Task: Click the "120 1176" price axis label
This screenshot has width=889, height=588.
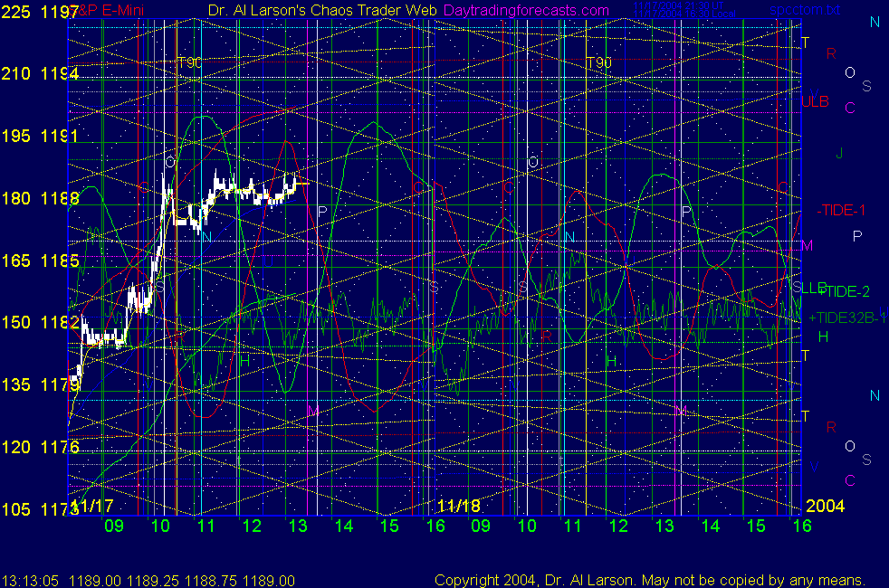Action: tap(40, 447)
